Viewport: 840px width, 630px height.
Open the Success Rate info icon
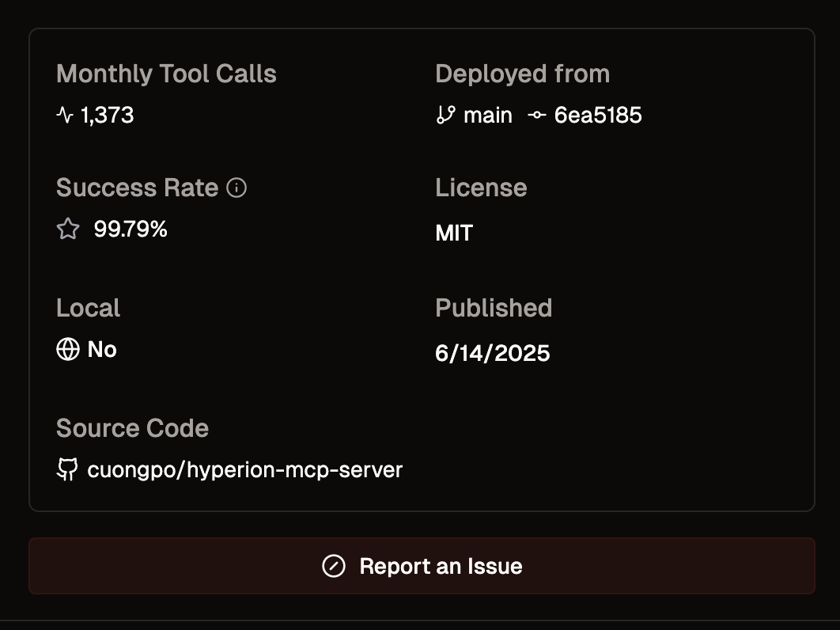236,188
